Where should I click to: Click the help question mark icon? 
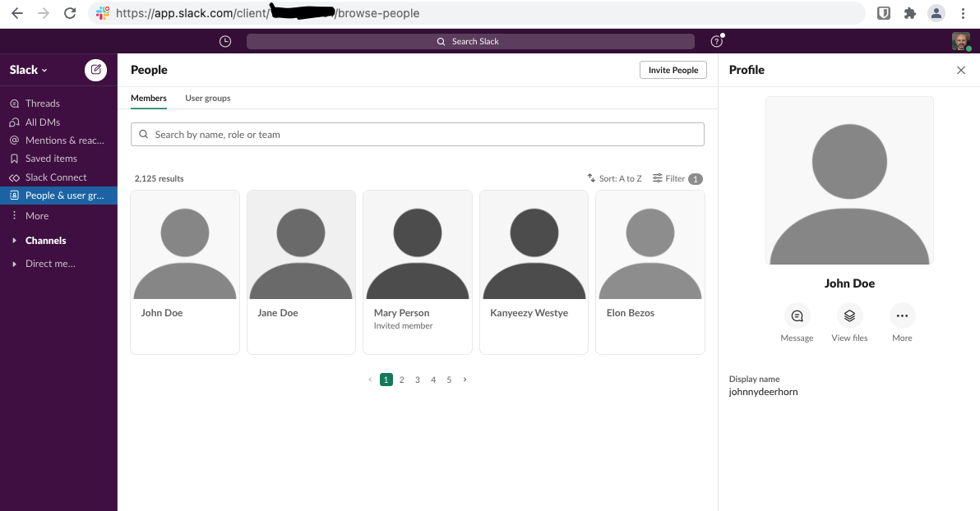pyautogui.click(x=716, y=41)
